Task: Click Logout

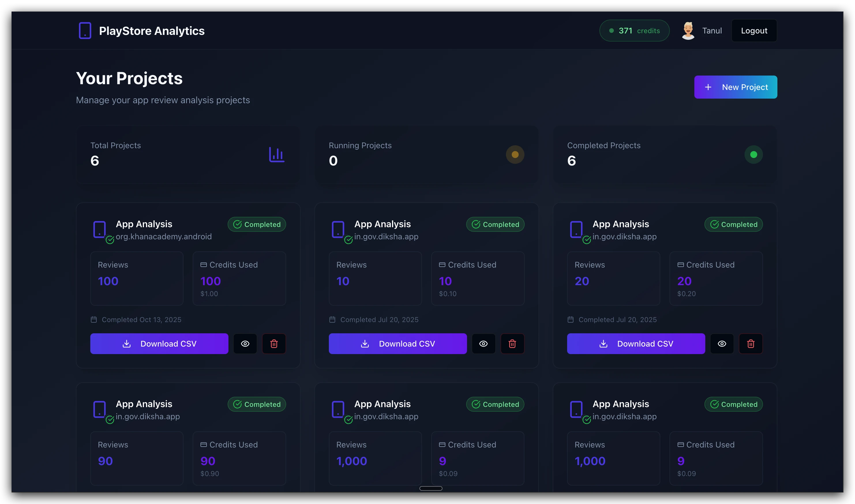Action: pyautogui.click(x=754, y=30)
